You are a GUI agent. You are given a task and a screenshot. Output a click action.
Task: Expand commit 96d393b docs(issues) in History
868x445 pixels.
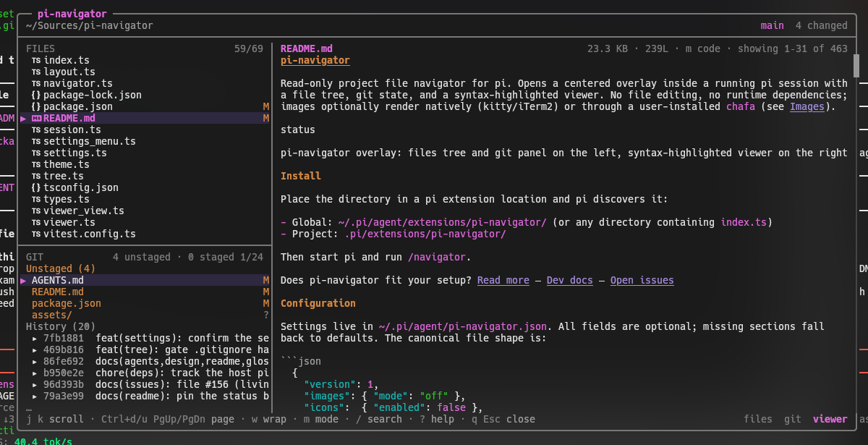tap(35, 385)
